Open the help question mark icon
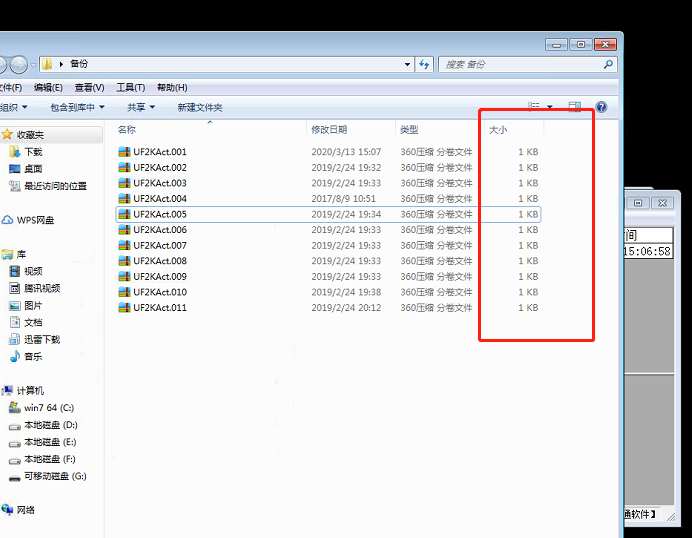Screen dimensions: 692x538 (x=601, y=107)
